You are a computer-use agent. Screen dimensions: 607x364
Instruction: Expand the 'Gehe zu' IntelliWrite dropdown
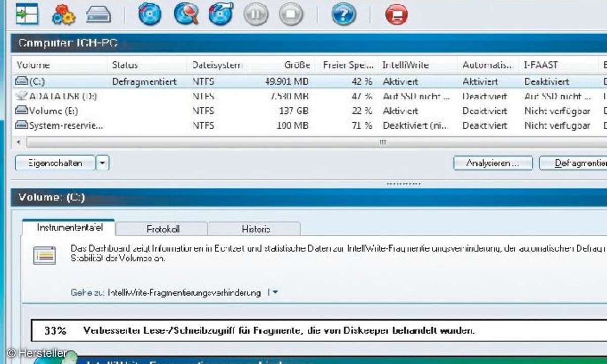point(275,292)
